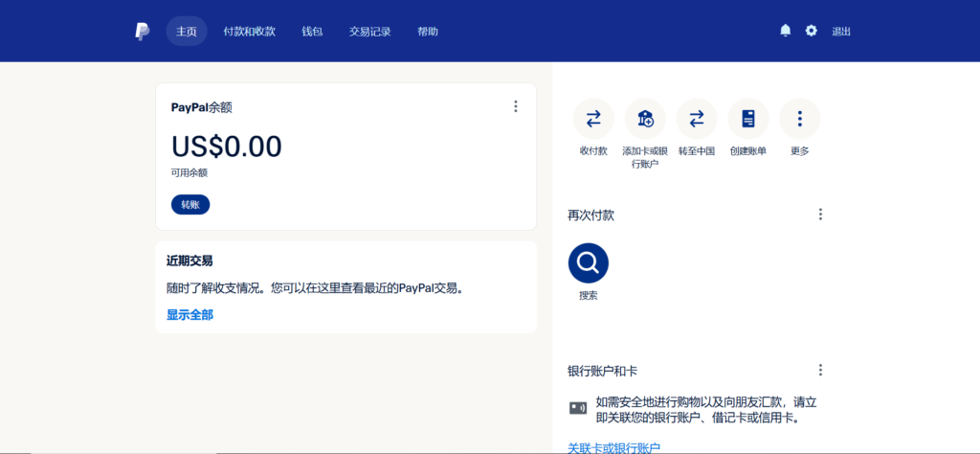Click the card icon under 银行账户和卡
This screenshot has width=980, height=454.
tap(577, 408)
